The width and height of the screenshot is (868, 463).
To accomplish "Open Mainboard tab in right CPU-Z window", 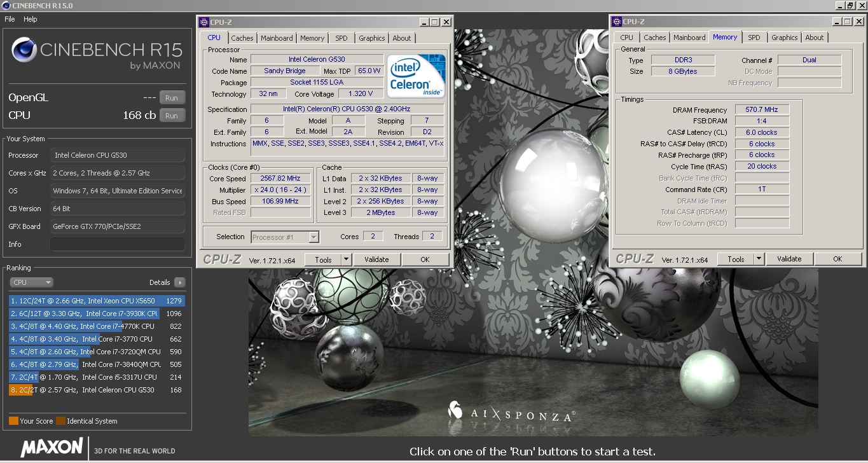I will pos(689,38).
